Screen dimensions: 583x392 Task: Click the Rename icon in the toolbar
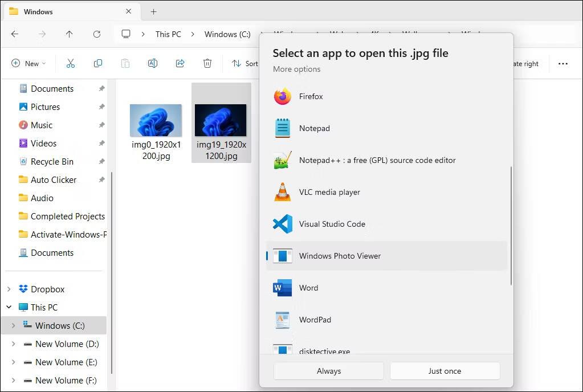point(152,63)
